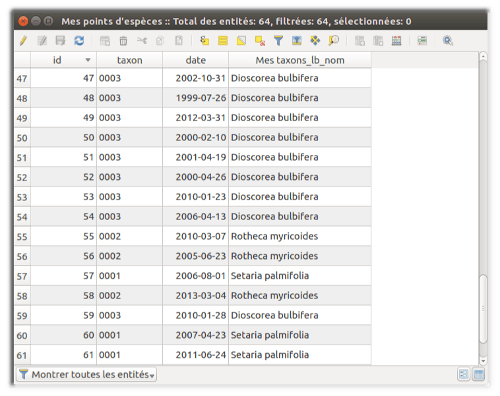The height and width of the screenshot is (396, 500).
Task: Select row header 61
Action: (22, 355)
